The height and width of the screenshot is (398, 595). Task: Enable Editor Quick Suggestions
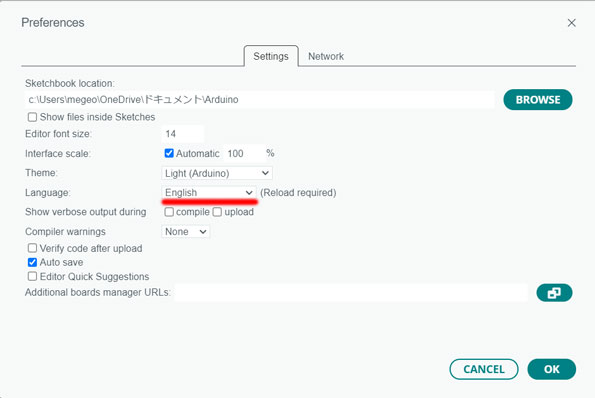(32, 276)
